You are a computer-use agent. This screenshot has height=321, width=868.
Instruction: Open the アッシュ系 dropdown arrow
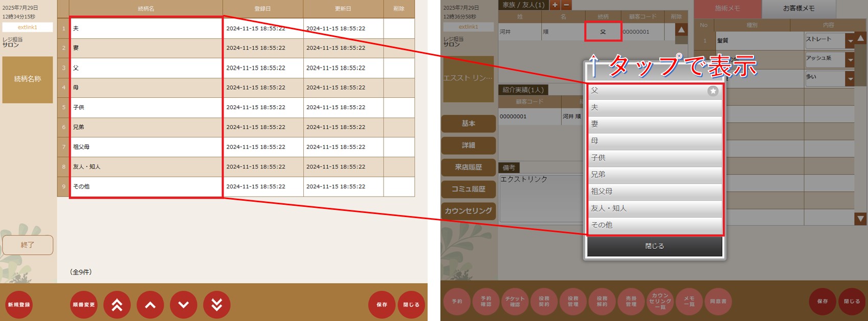pos(850,60)
